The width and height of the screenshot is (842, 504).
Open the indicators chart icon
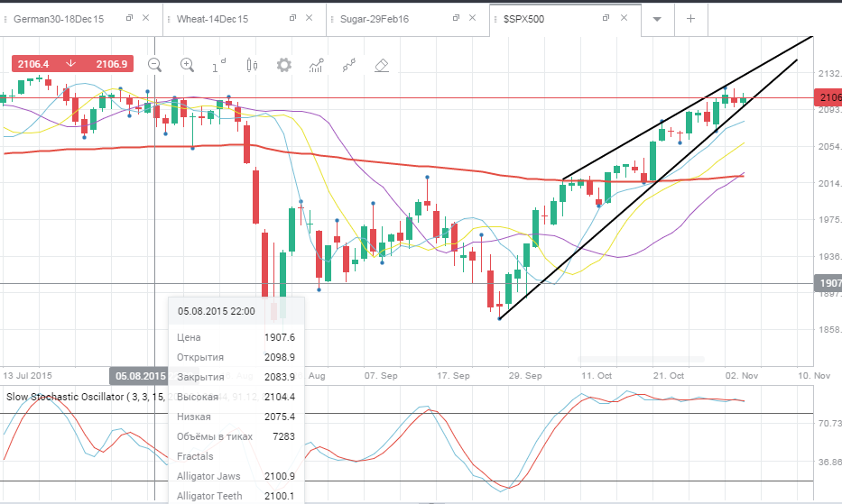[316, 66]
